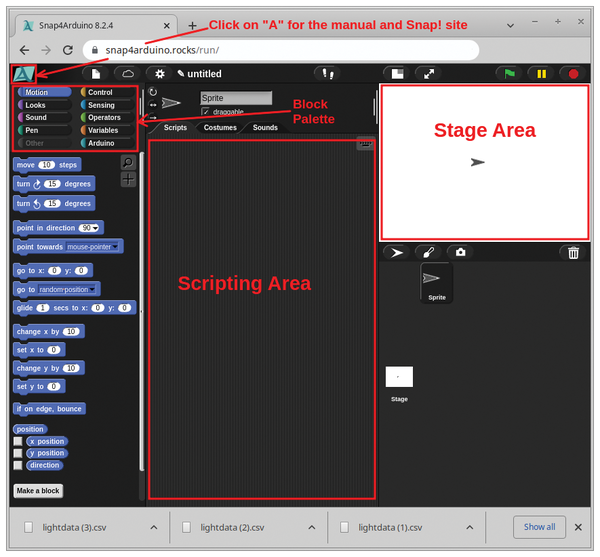Open the settings gear menu
This screenshot has width=600, height=557.
[159, 73]
